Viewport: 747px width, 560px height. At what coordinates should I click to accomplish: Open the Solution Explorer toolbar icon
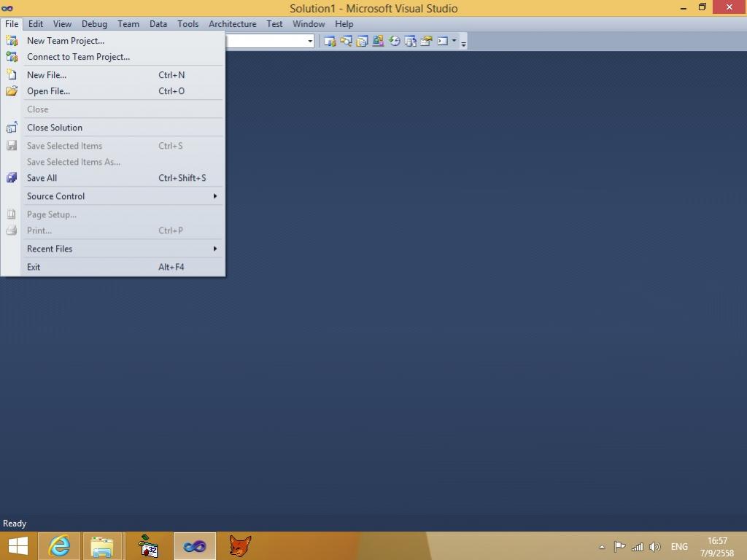pyautogui.click(x=330, y=41)
